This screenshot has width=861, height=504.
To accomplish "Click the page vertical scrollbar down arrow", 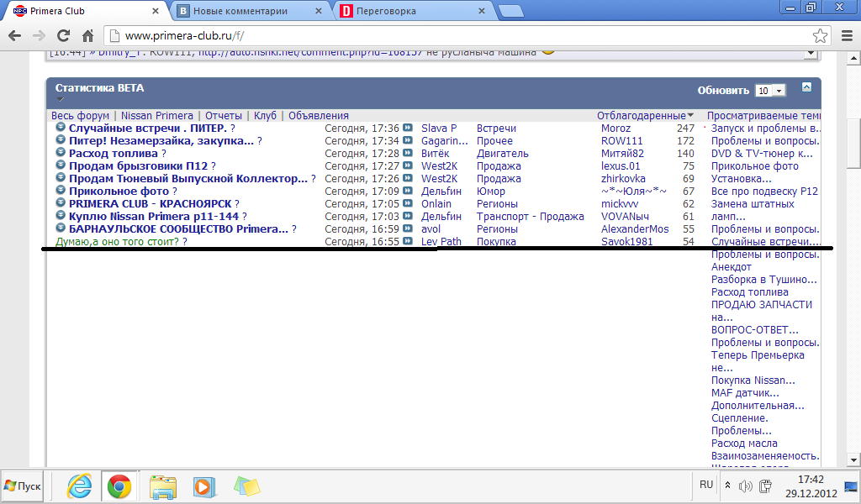I will coord(854,459).
